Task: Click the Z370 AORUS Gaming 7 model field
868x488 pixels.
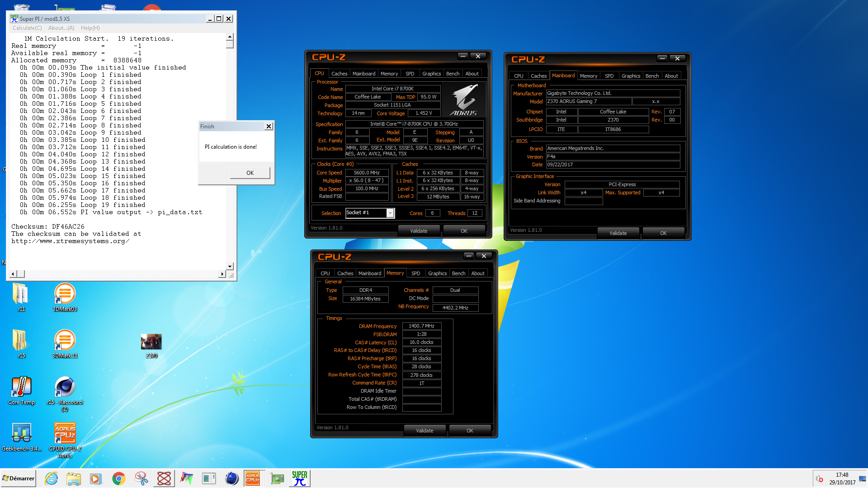Action: 589,102
